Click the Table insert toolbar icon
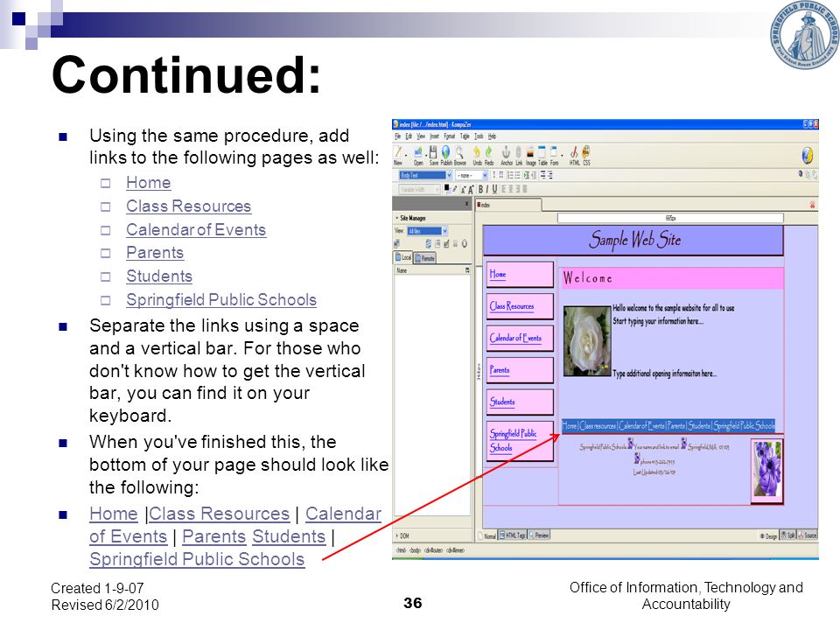Screen dimensions: 840x630 tap(542, 152)
